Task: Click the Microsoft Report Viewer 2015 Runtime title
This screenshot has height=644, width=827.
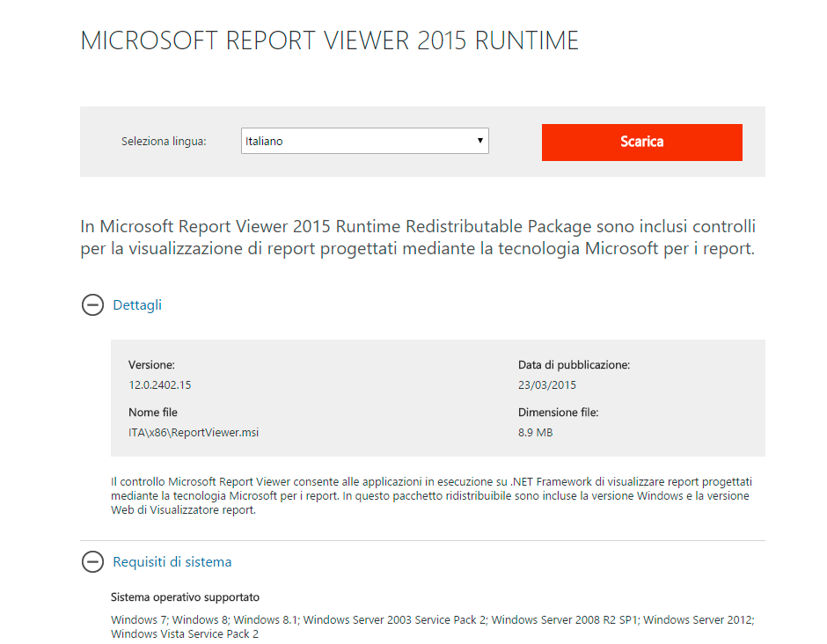Action: click(330, 40)
